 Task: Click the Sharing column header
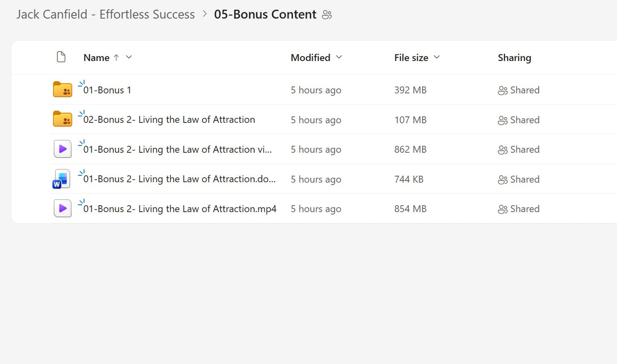pyautogui.click(x=514, y=58)
